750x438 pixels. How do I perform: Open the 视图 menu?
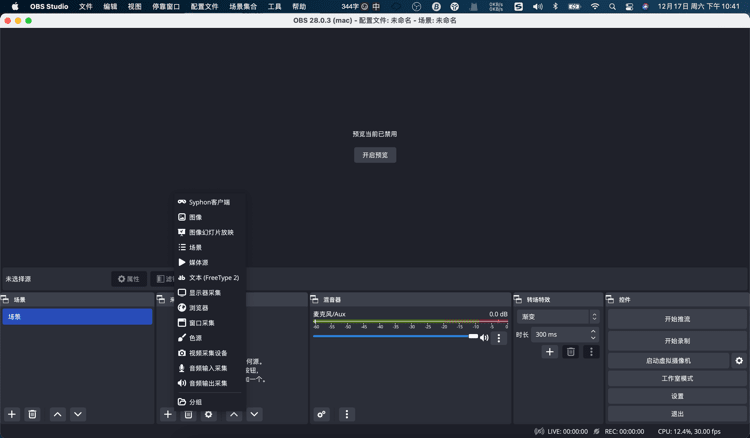coord(134,7)
